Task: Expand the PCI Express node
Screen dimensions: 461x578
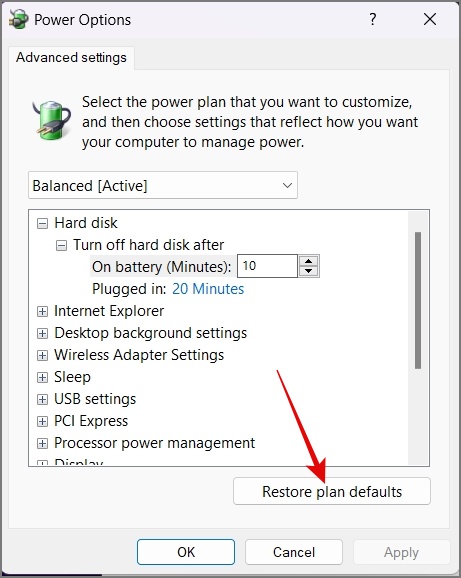Action: tap(42, 421)
